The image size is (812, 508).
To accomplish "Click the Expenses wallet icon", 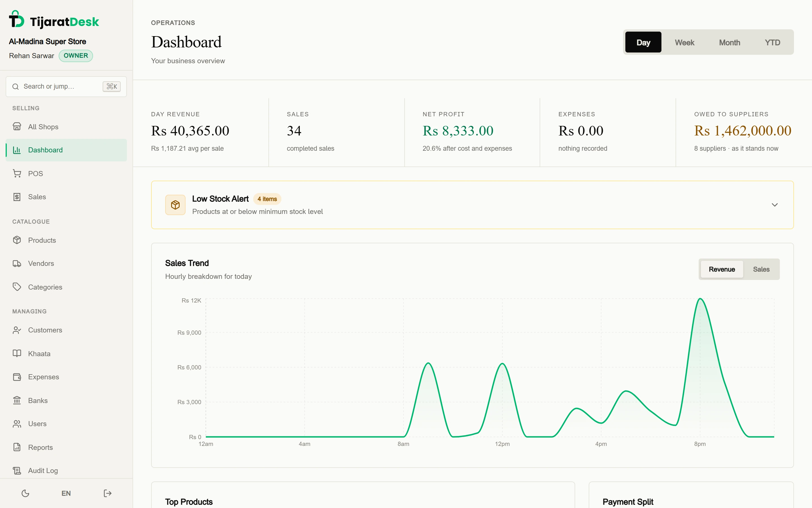I will pyautogui.click(x=17, y=377).
